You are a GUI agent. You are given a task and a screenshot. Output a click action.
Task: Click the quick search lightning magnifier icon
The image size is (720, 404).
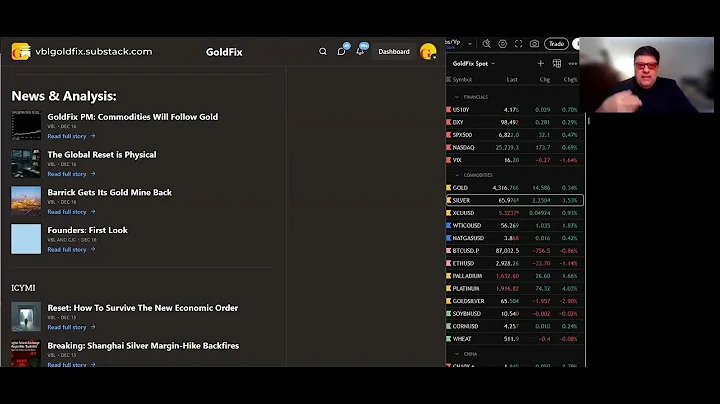tap(487, 44)
